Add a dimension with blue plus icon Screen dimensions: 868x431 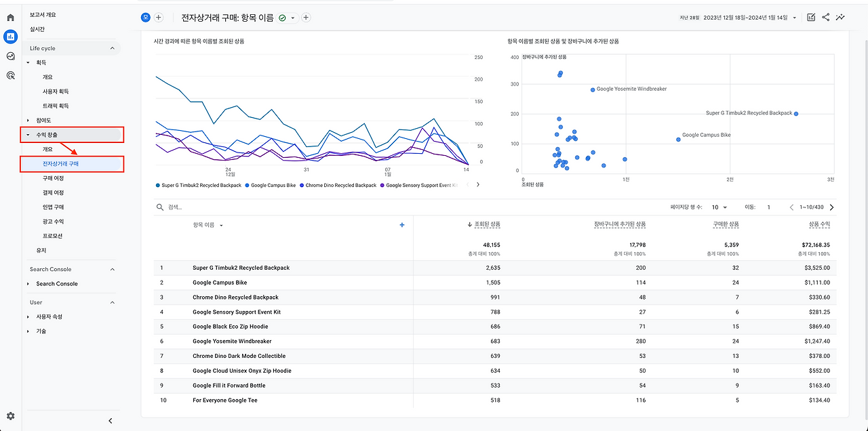(x=402, y=225)
